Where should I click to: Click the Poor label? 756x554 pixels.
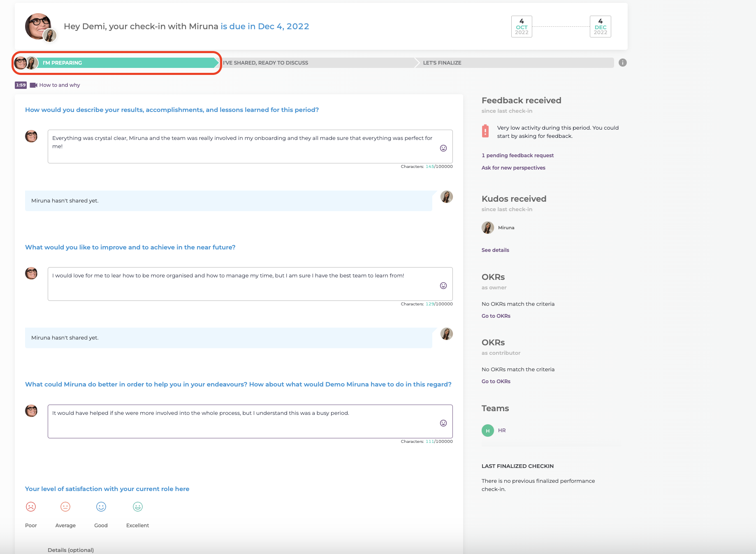click(x=31, y=526)
